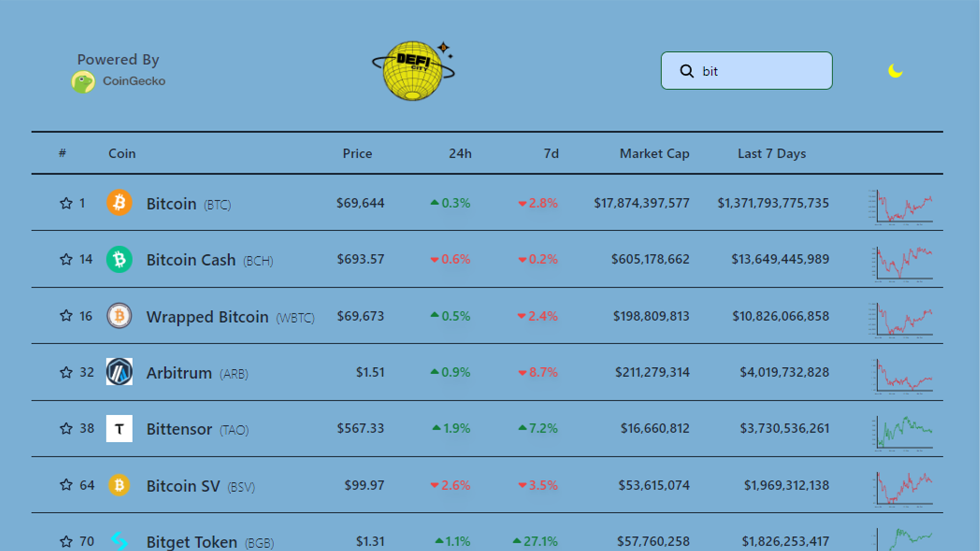The width and height of the screenshot is (980, 551).
Task: Sort by the 24h column header
Action: (x=460, y=153)
